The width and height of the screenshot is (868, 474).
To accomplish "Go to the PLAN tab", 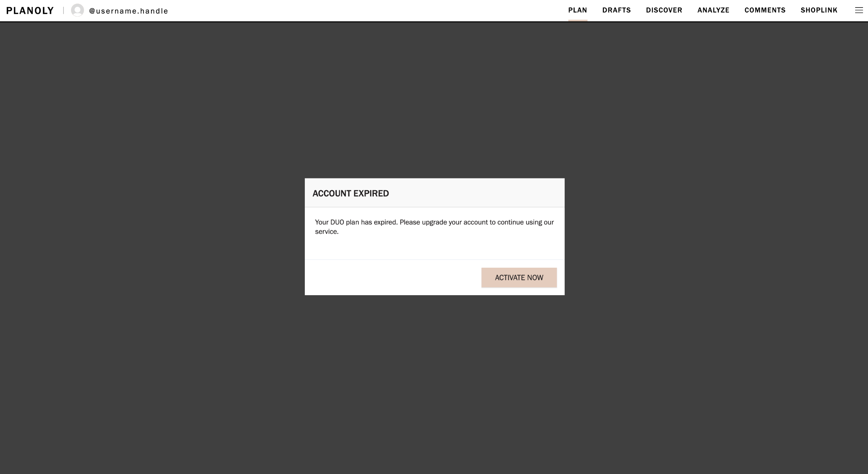I will coord(577,10).
